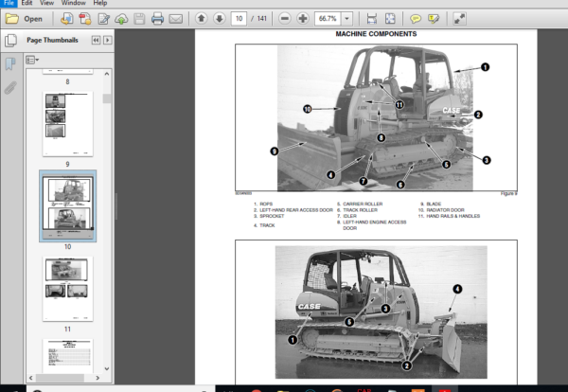568x392 pixels.
Task: Click the thumbnail panel scroll left arrow
Action: (x=31, y=378)
